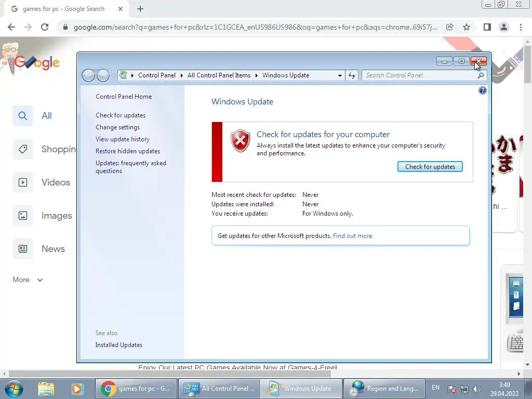This screenshot has height=399, width=532.
Task: Expand the More search filters
Action: [x=28, y=280]
